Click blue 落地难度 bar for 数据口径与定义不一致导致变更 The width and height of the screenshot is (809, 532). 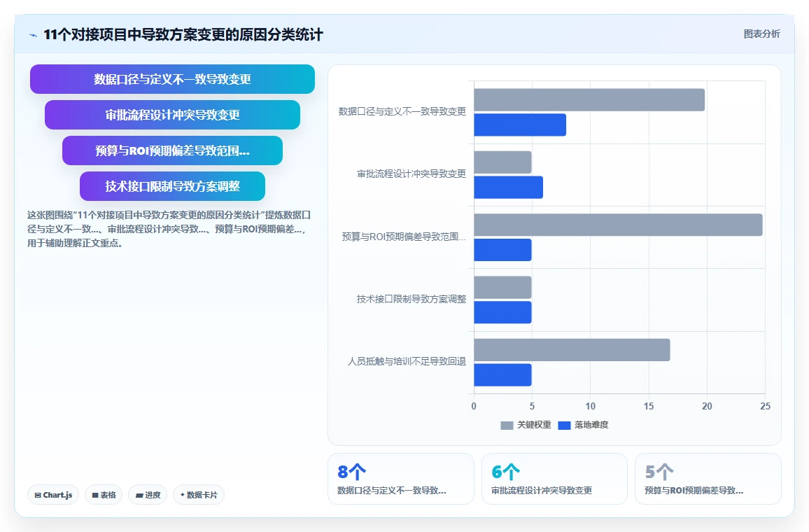point(520,125)
